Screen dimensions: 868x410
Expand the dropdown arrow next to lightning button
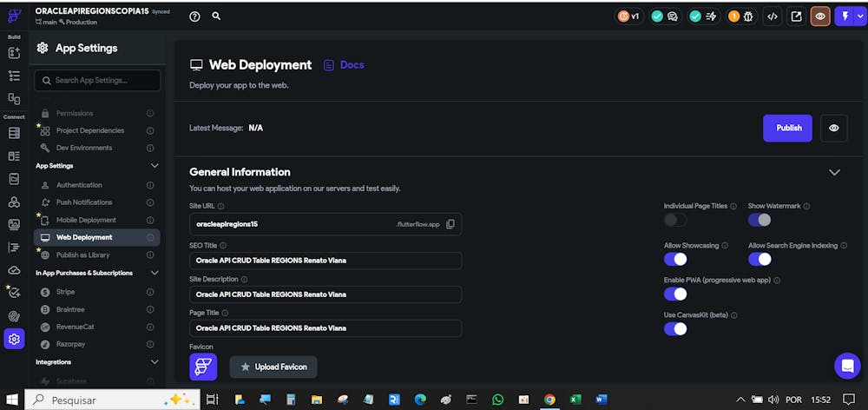(x=860, y=16)
